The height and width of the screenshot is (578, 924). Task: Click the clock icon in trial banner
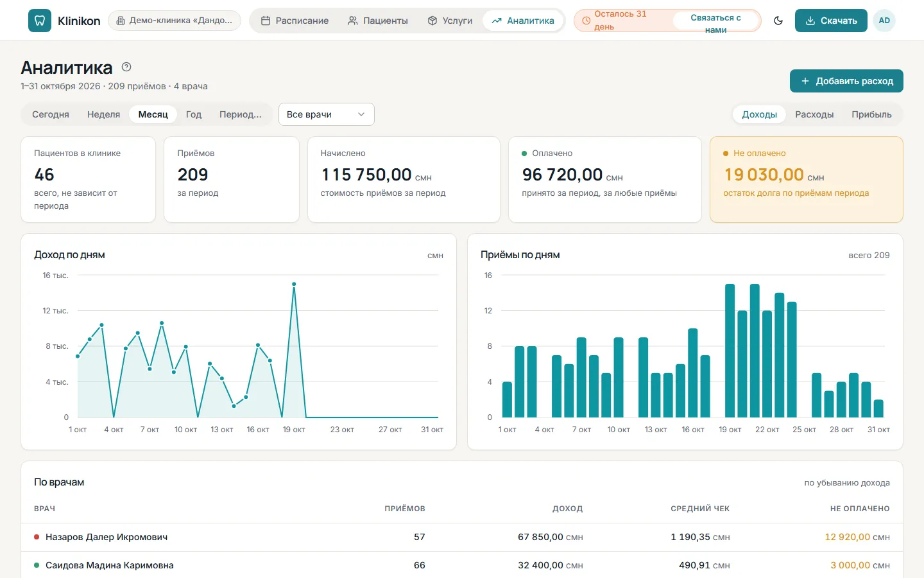586,21
